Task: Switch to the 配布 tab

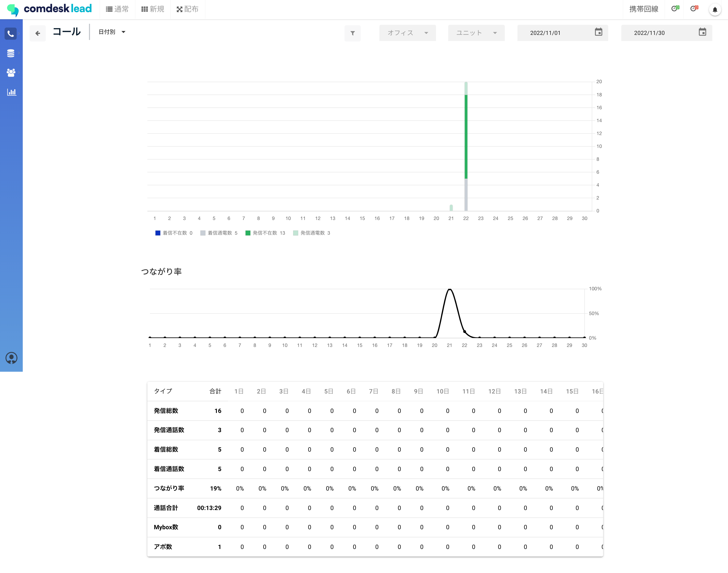Action: click(x=188, y=9)
